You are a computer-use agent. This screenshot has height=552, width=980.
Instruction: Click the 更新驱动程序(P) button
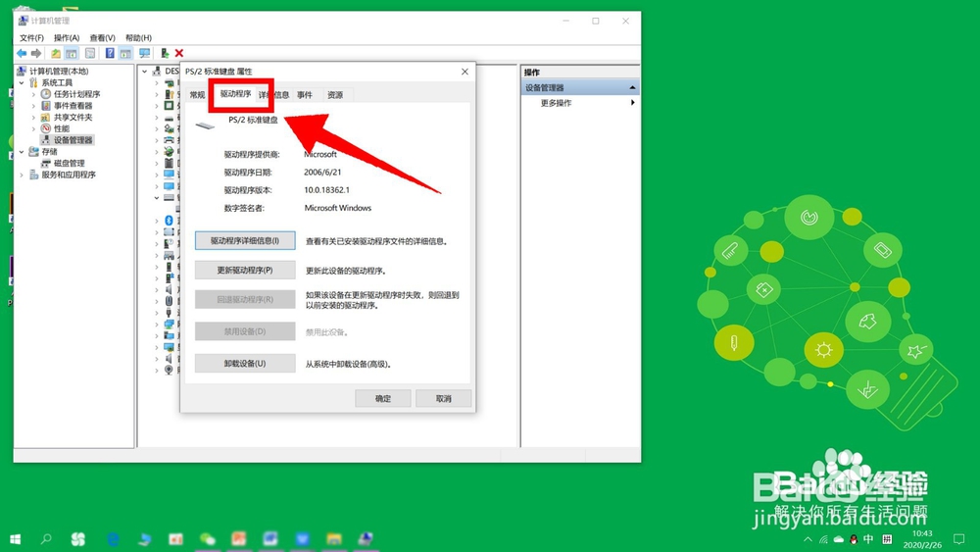[245, 270]
